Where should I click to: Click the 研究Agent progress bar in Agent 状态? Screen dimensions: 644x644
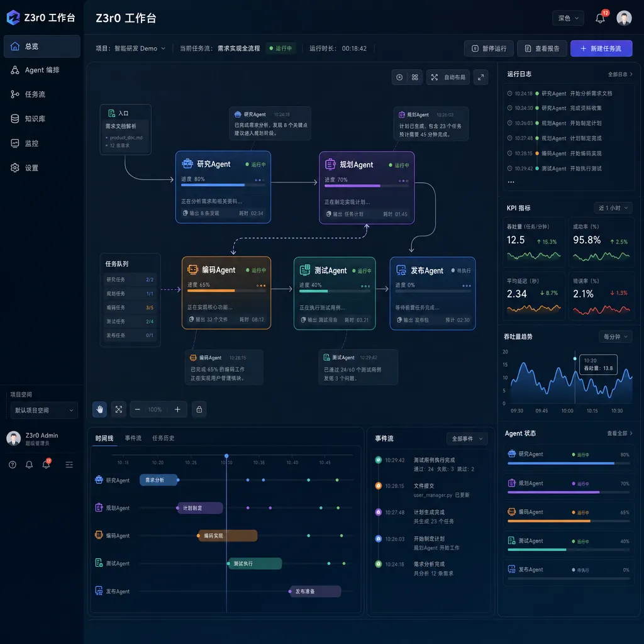[569, 464]
